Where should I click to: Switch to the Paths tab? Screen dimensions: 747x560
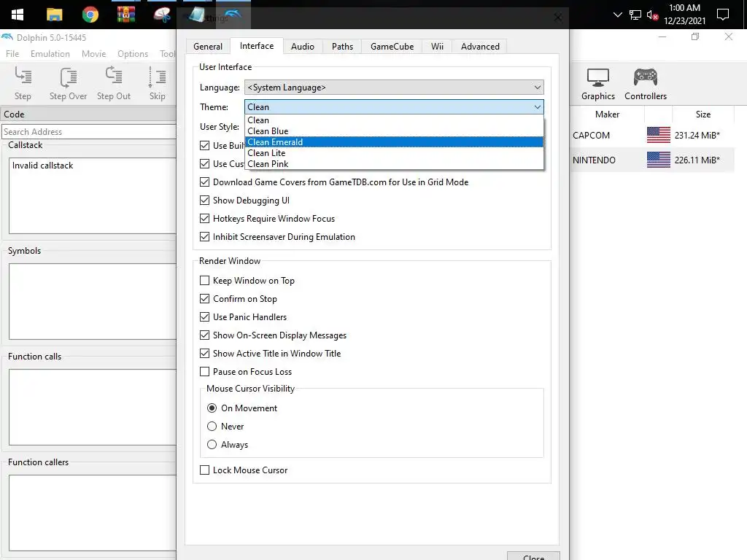tap(343, 46)
